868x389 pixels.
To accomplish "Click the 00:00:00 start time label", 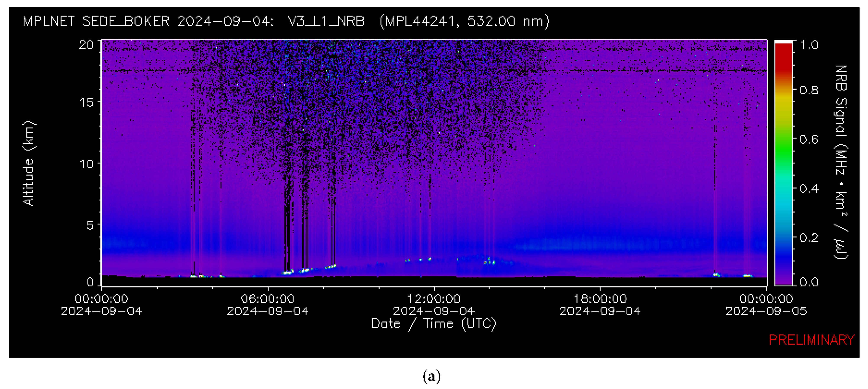I will (x=101, y=299).
